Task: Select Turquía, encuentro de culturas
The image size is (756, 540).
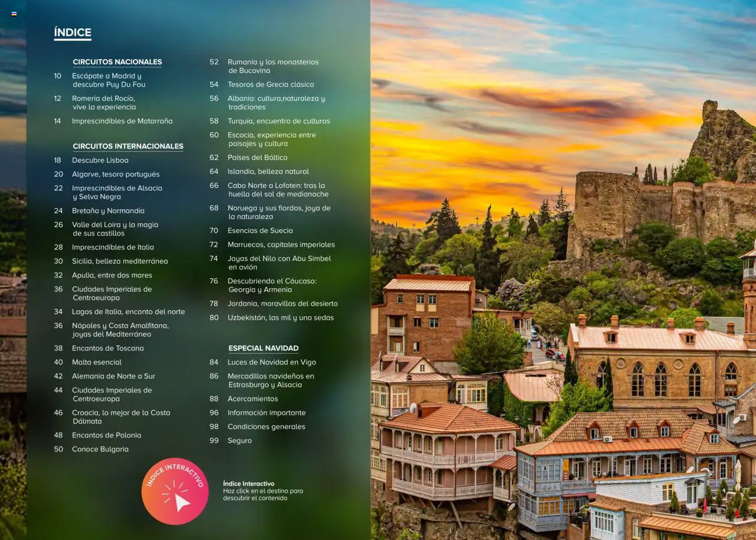Action: [279, 121]
